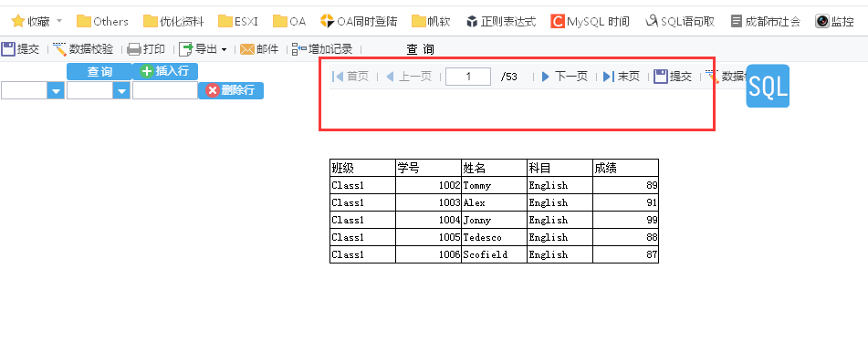Open the ESXI bookmark folder
This screenshot has height=341, width=868.
click(238, 22)
